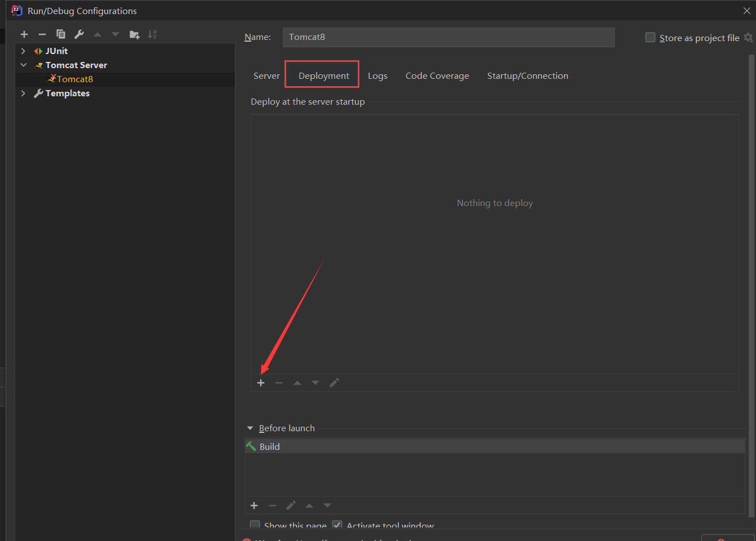Screen dimensions: 756x541
Task: Open edit templates wrench icon
Action: pos(79,34)
